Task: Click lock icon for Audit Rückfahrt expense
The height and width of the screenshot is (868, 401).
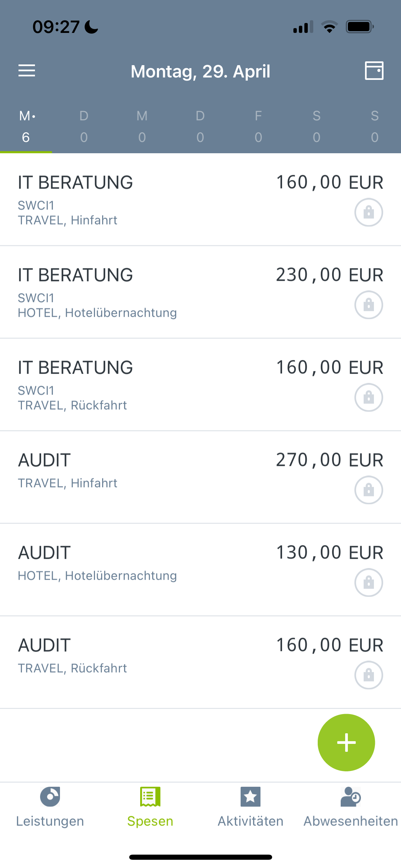Action: [368, 675]
